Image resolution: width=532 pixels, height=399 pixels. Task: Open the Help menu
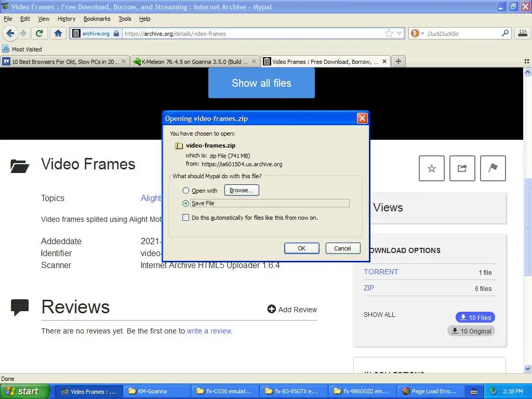coord(144,19)
